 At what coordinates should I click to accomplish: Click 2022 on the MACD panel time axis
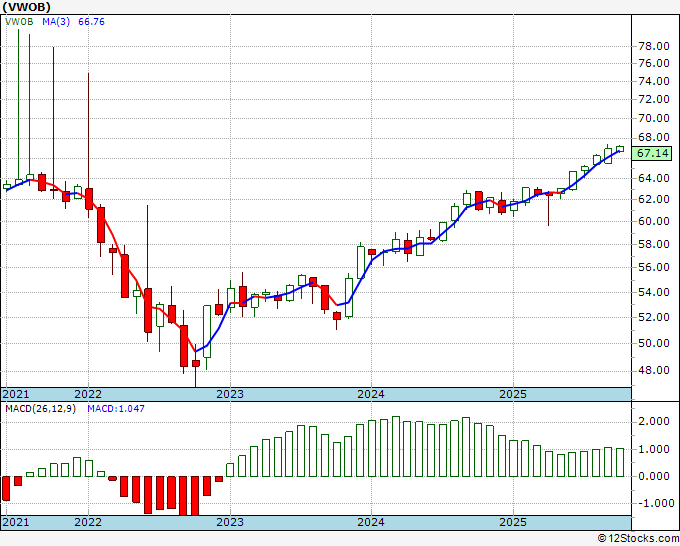88,522
